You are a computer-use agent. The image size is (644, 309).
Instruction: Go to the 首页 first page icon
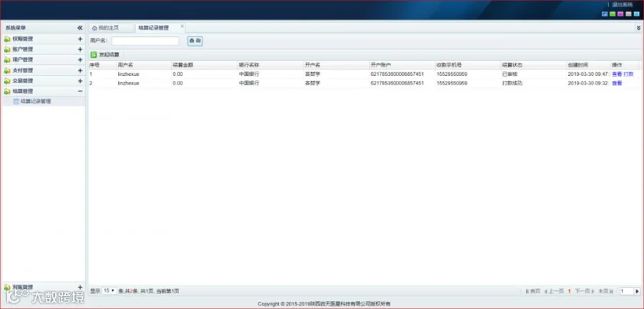527,291
